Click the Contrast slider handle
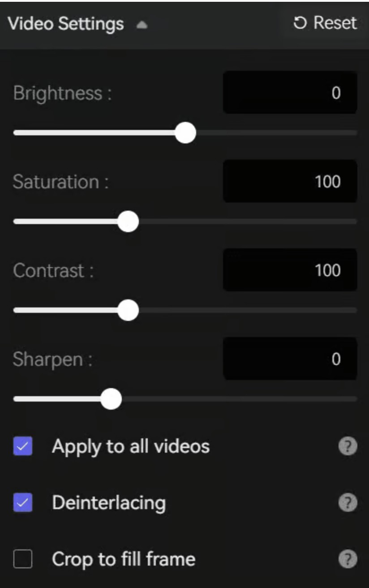Image resolution: width=369 pixels, height=588 pixels. tap(128, 310)
